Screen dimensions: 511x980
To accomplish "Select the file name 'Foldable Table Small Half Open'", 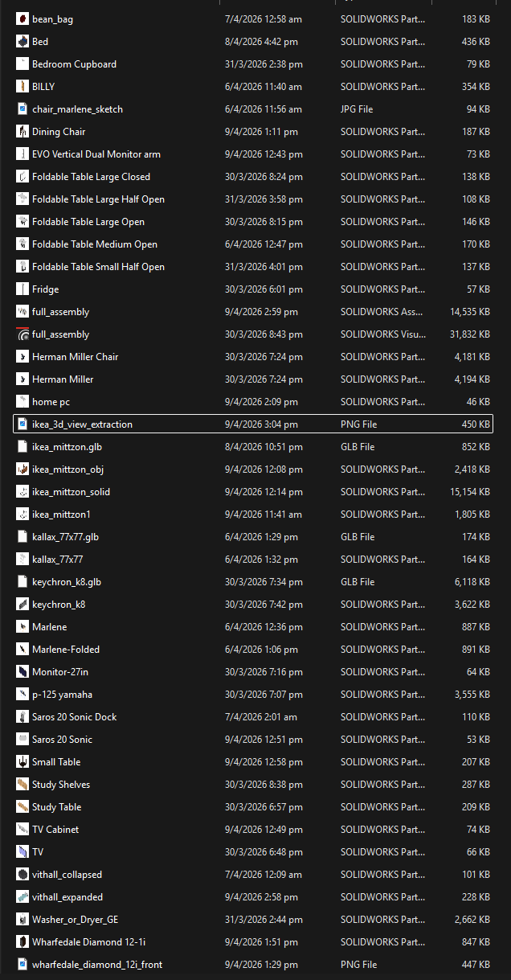I will pyautogui.click(x=98, y=266).
